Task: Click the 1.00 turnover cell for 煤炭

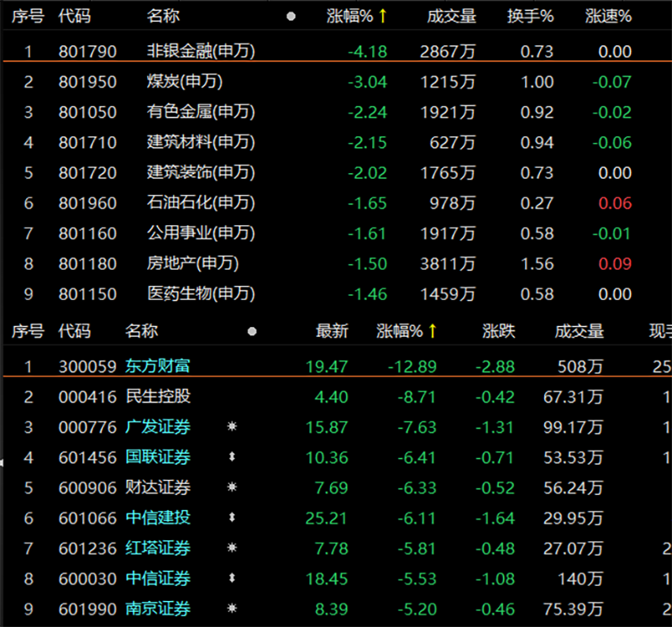Action: (x=537, y=82)
